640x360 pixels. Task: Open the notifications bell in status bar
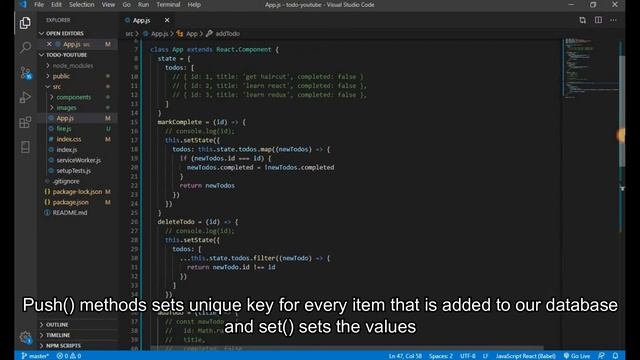(x=615, y=356)
